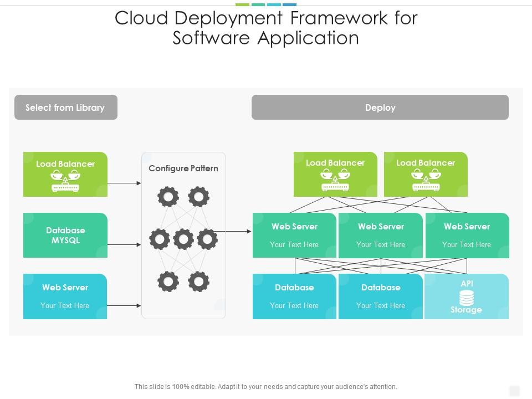This screenshot has height=399, width=532.
Task: Select the Database MYSQL block
Action: [x=65, y=236]
